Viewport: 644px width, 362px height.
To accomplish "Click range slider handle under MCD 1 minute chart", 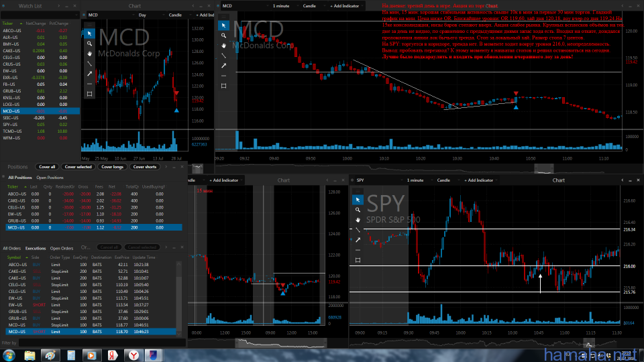I will click(544, 168).
